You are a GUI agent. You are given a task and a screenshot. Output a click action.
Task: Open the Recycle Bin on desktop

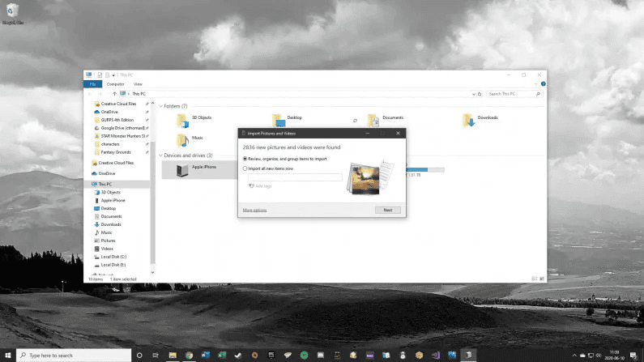[x=11, y=11]
